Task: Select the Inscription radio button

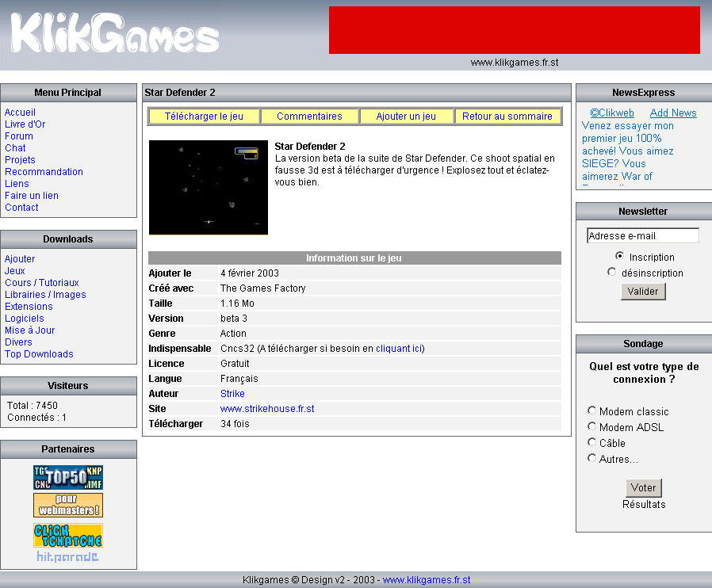Action: (x=619, y=256)
